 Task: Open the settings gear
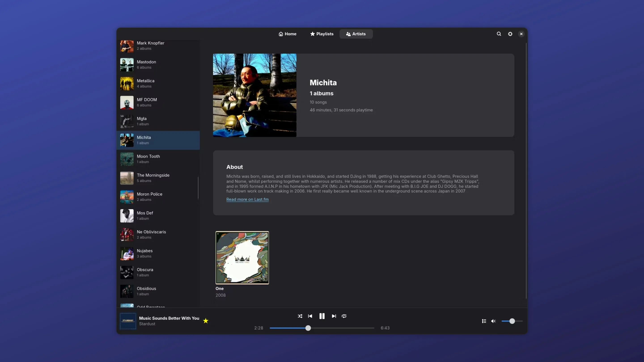[x=510, y=34]
